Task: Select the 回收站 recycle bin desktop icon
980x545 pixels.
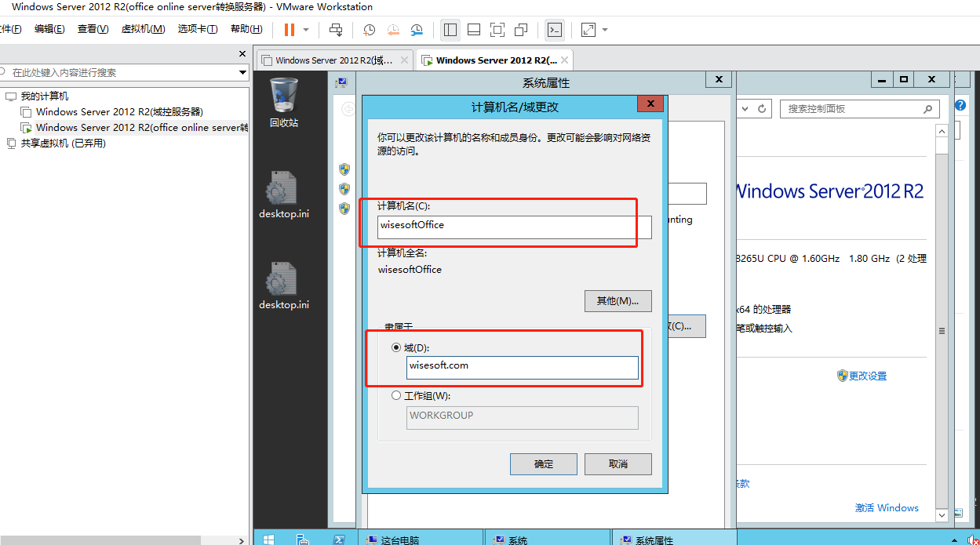Action: pyautogui.click(x=284, y=103)
